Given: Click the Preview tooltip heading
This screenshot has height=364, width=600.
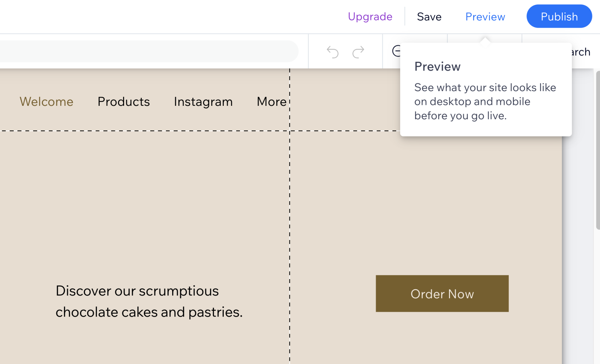Looking at the screenshot, I should coord(437,66).
